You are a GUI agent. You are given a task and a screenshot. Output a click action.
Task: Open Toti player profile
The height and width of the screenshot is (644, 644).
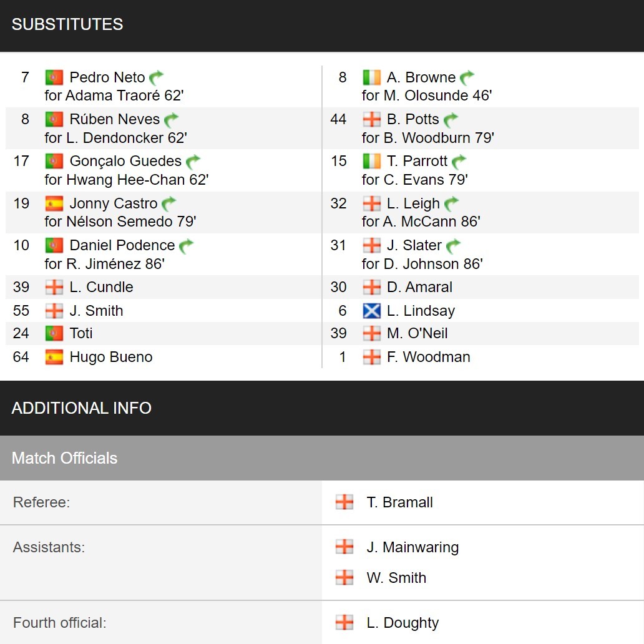pos(81,333)
